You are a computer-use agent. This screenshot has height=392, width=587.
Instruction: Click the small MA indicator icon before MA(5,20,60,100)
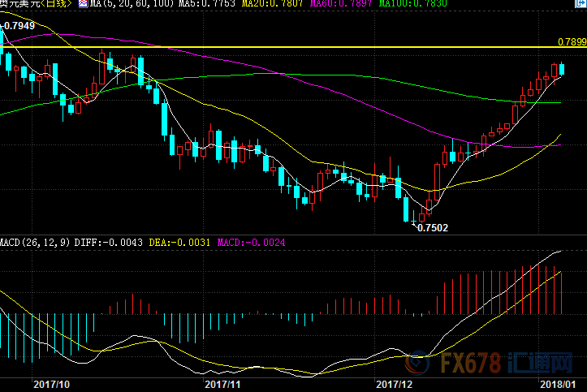point(84,5)
